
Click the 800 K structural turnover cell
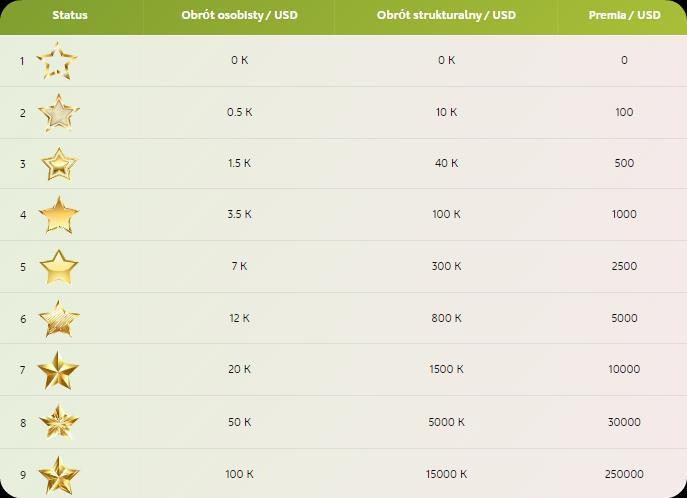click(x=446, y=318)
